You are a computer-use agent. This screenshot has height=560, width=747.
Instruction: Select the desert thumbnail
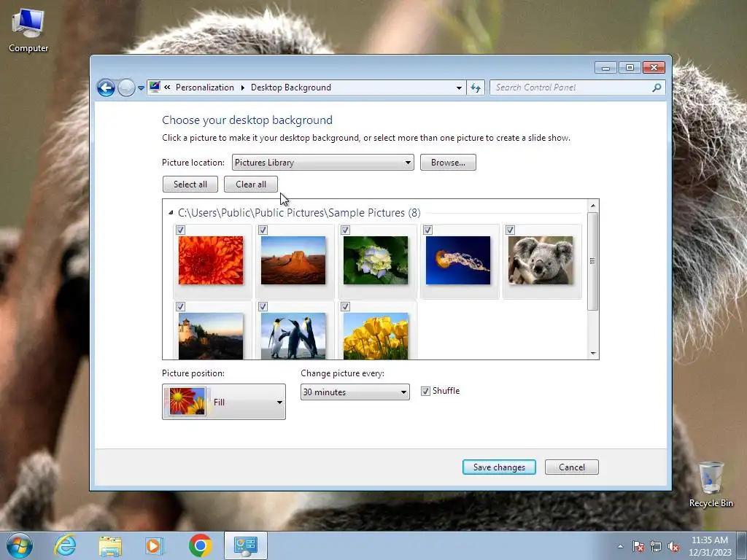pos(293,260)
